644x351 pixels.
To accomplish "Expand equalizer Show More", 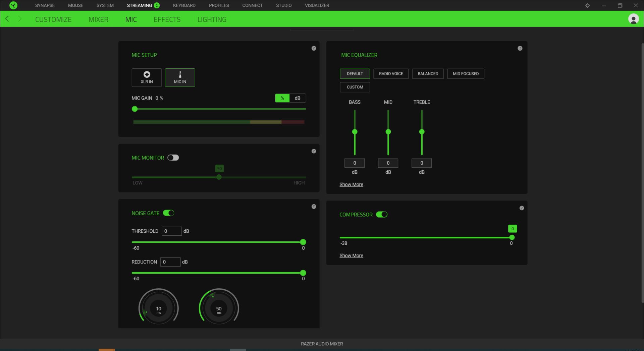I will point(351,184).
